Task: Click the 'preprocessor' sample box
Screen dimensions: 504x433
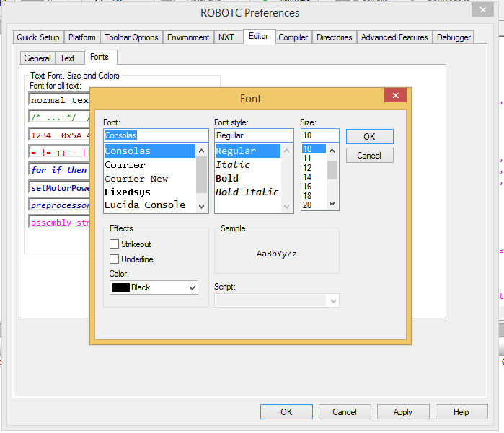Action: [x=59, y=205]
